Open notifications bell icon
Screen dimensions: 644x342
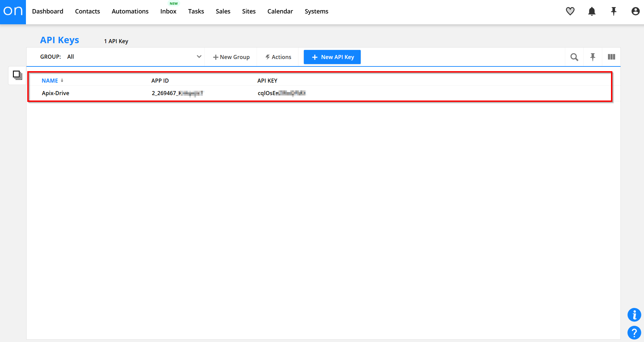tap(592, 11)
